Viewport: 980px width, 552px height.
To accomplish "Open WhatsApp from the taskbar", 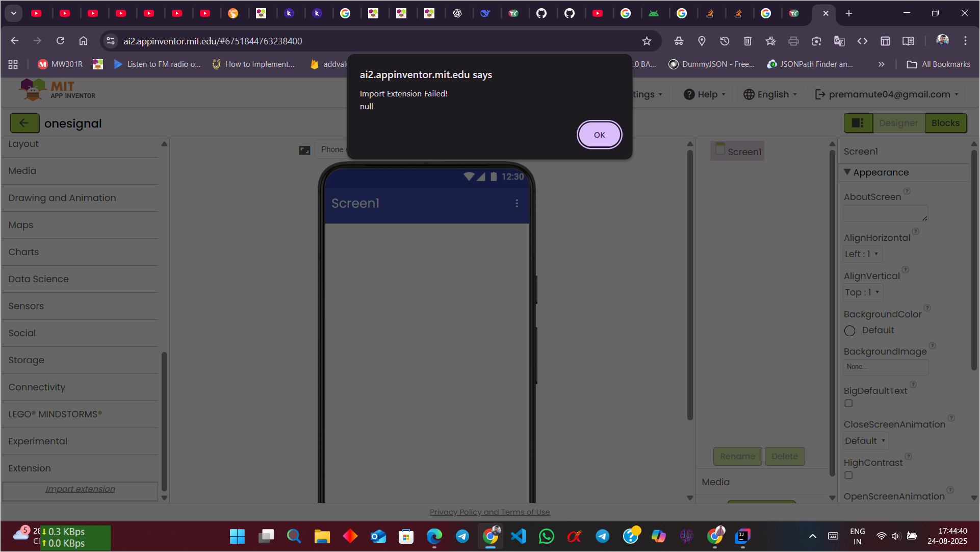I will pos(546,536).
